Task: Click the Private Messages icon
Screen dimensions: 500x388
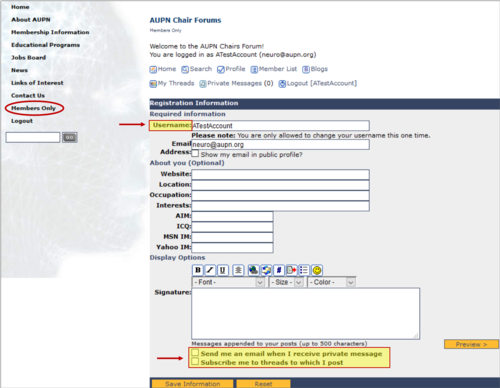Action: click(203, 84)
